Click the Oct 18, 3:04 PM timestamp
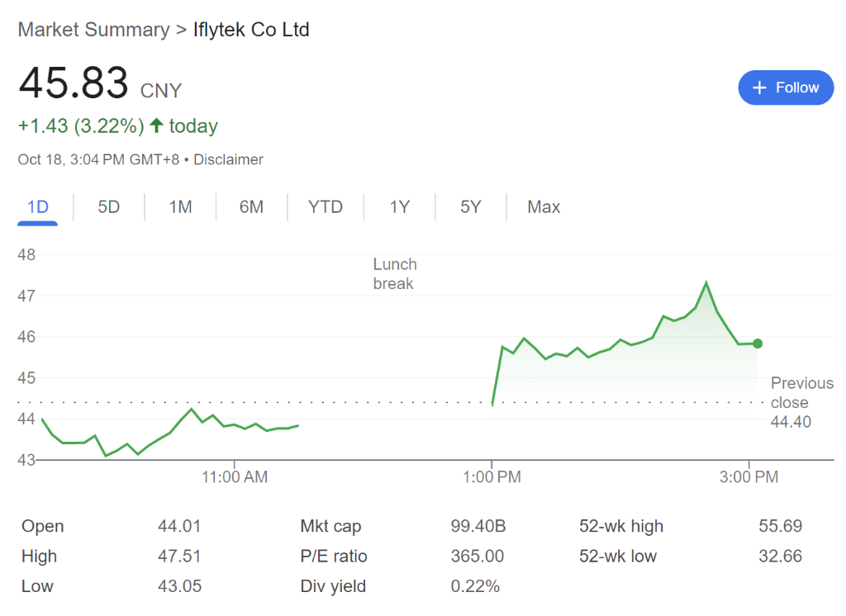This screenshot has width=846, height=616. click(98, 159)
